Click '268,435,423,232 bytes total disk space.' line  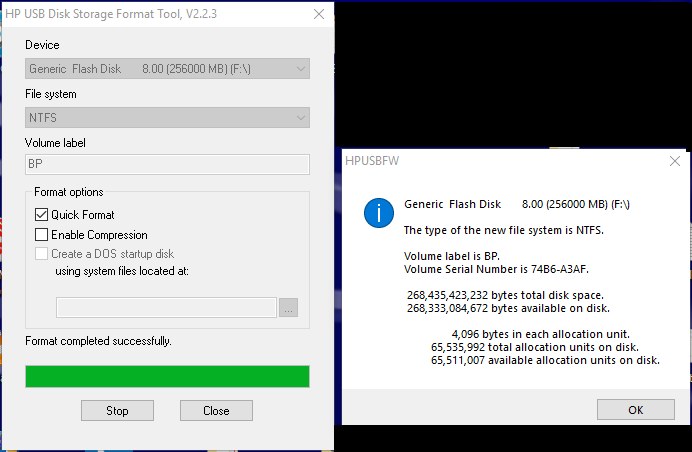tap(505, 295)
